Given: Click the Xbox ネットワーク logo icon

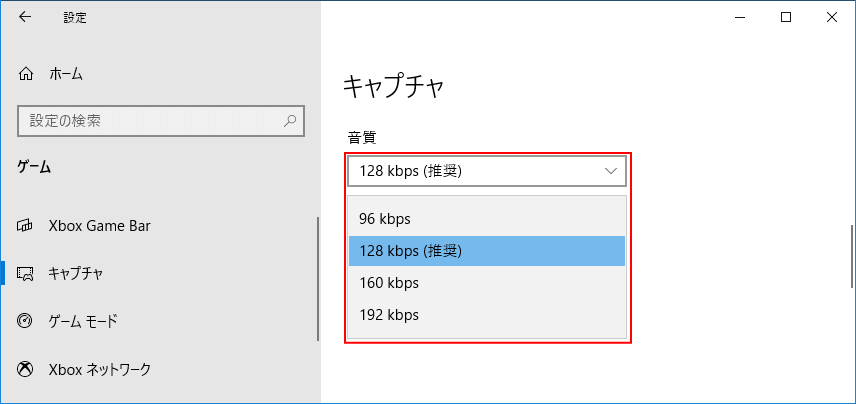Looking at the screenshot, I should pyautogui.click(x=26, y=370).
